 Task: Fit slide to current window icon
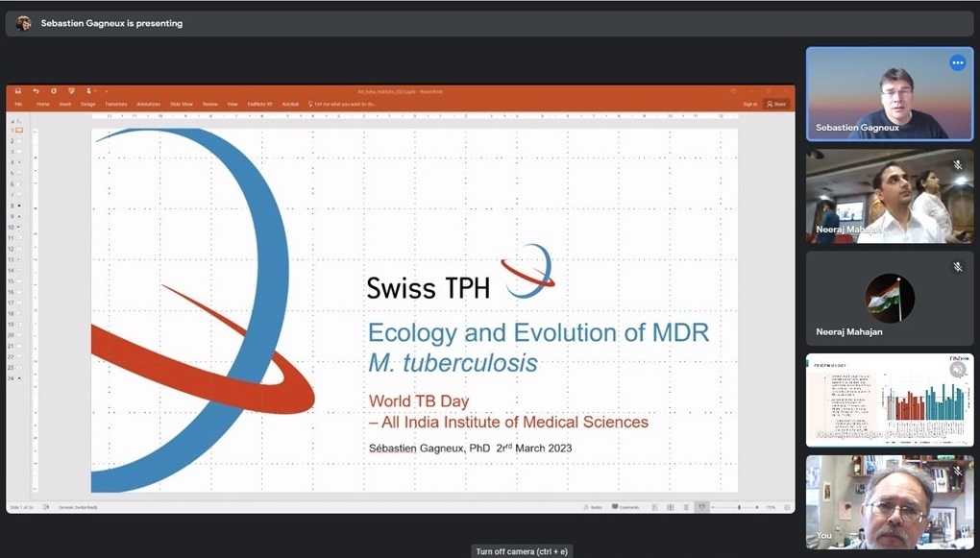click(787, 507)
